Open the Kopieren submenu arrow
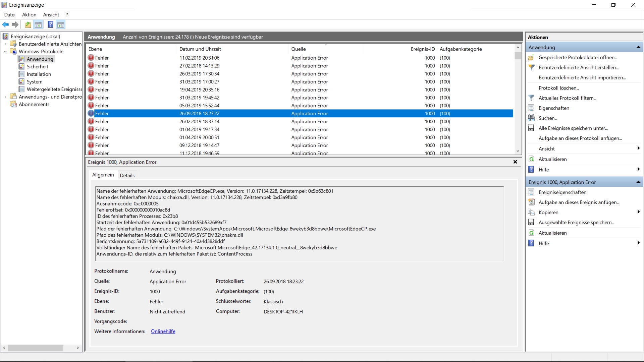Image resolution: width=644 pixels, height=362 pixels. [x=638, y=212]
